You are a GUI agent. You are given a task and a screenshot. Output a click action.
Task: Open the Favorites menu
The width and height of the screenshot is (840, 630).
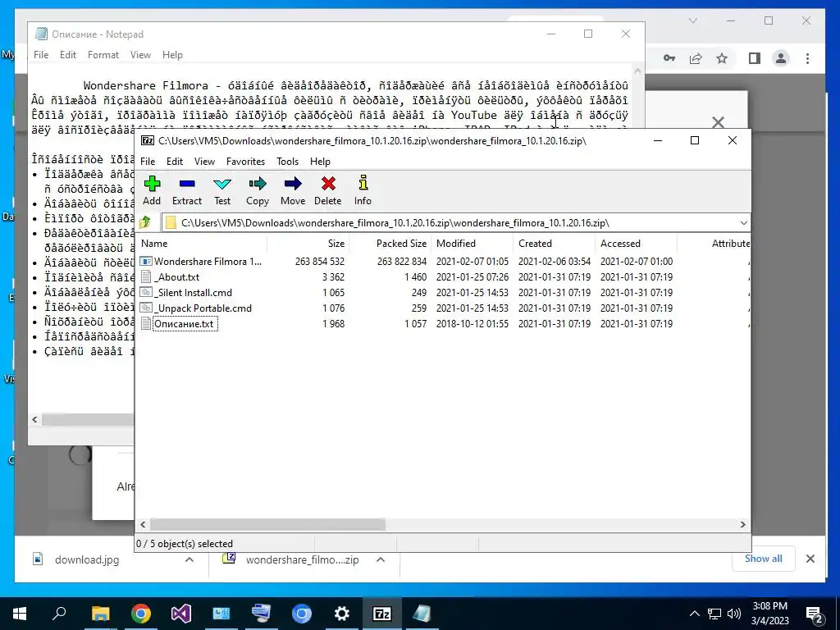pyautogui.click(x=245, y=162)
